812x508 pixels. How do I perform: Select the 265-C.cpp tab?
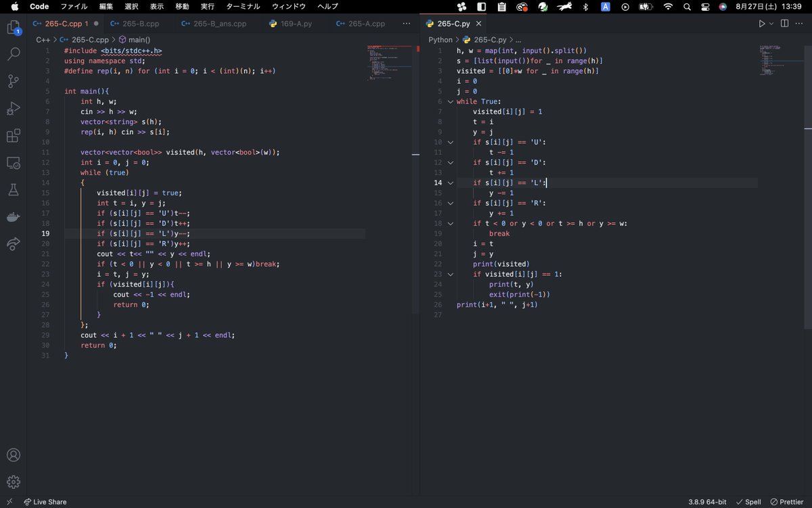click(66, 23)
